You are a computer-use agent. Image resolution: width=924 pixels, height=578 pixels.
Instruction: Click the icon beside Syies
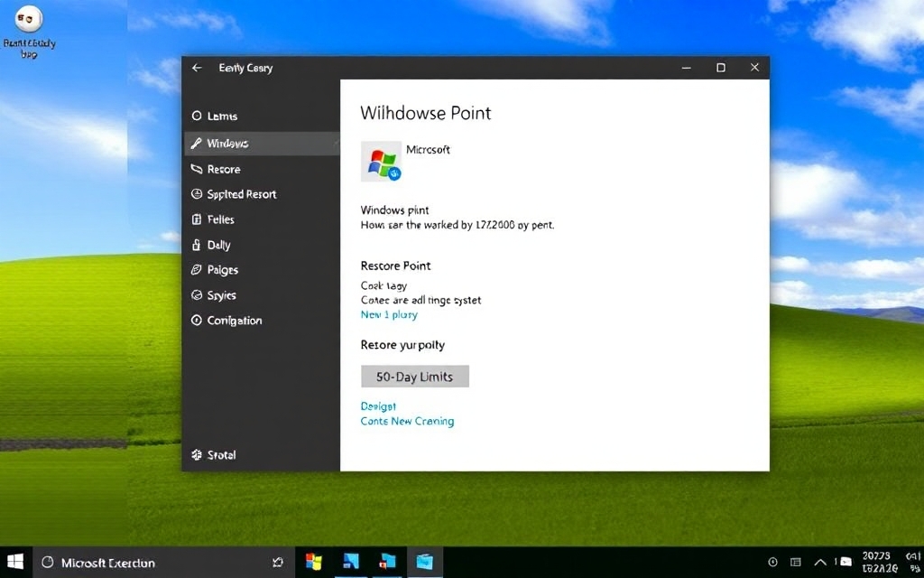coord(197,295)
